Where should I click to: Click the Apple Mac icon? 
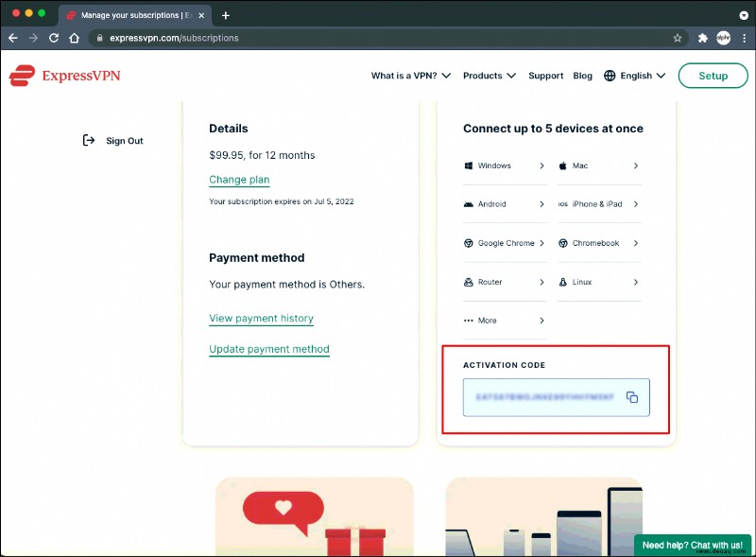(562, 165)
